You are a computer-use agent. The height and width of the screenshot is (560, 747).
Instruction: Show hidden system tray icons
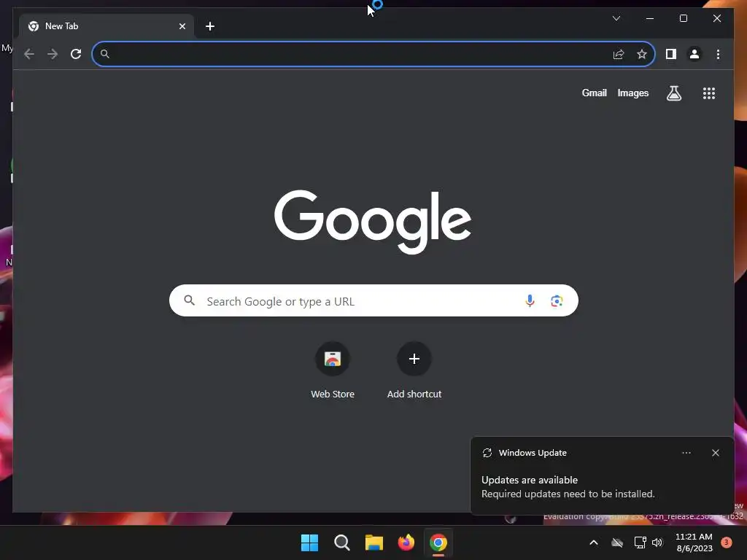pos(594,542)
